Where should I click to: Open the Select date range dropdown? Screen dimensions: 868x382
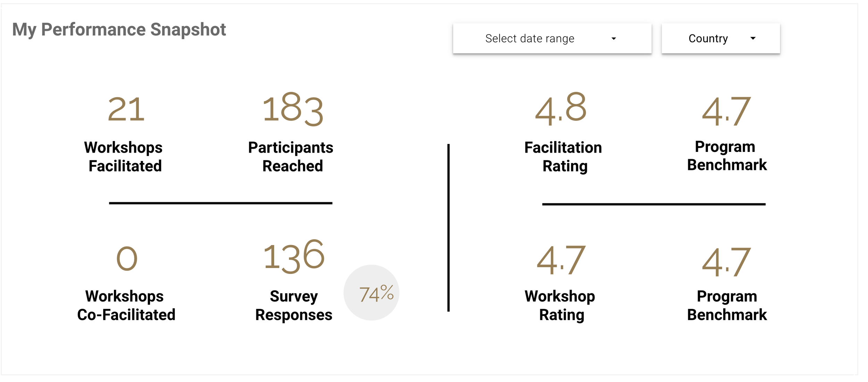click(552, 38)
